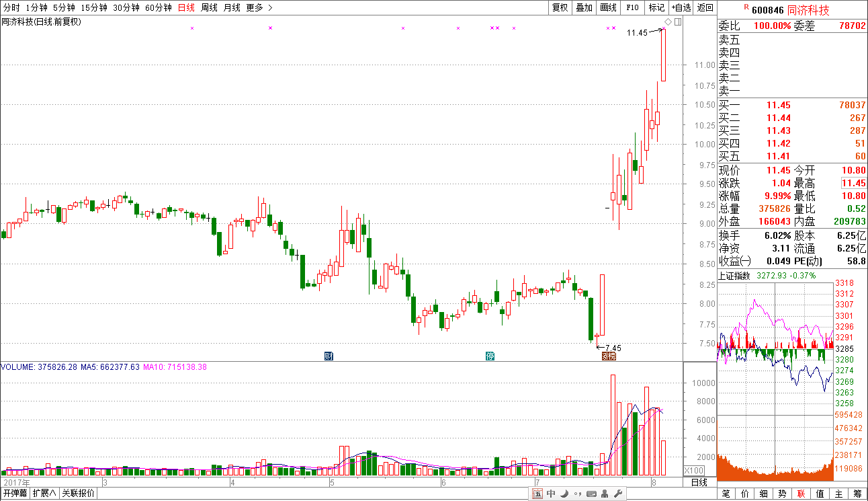Click the 买五 bid price 11.41
The height and width of the screenshot is (501, 868).
tap(779, 156)
